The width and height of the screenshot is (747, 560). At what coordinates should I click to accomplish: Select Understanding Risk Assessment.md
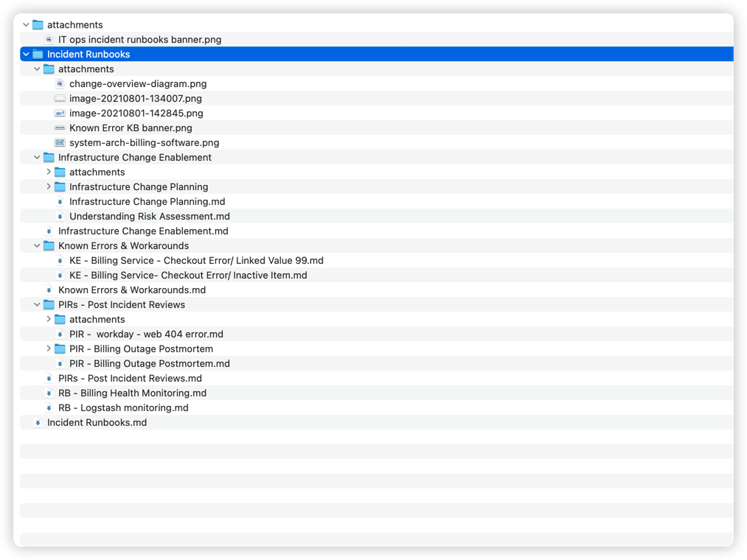pyautogui.click(x=150, y=216)
